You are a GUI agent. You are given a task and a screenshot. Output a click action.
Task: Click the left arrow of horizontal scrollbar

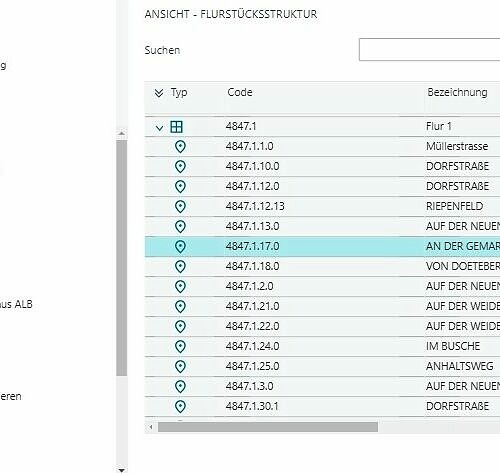pyautogui.click(x=151, y=427)
